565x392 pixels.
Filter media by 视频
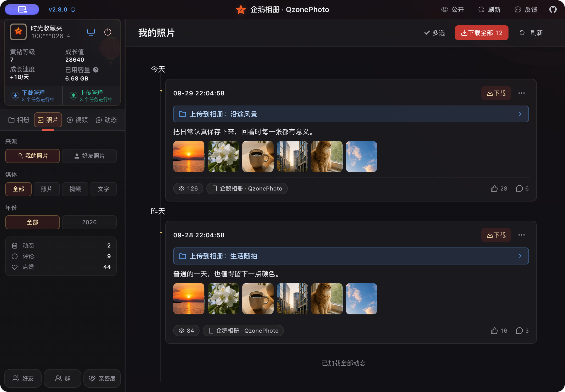75,189
